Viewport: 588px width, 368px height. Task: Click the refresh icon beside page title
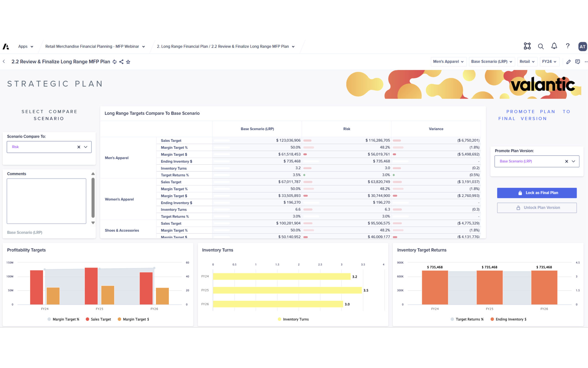(x=114, y=62)
